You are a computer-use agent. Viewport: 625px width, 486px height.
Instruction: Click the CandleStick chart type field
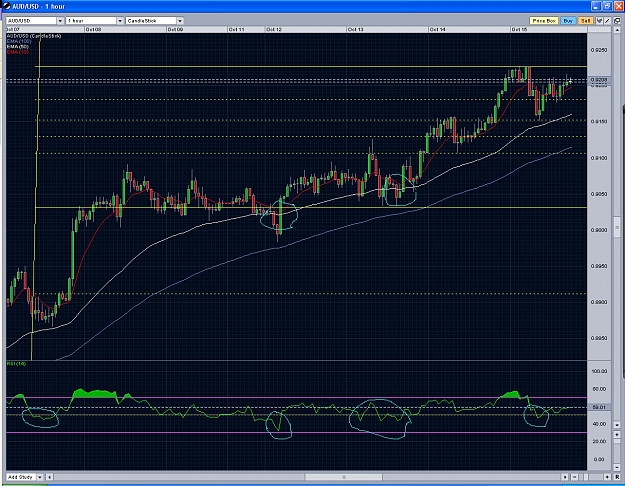coord(151,21)
